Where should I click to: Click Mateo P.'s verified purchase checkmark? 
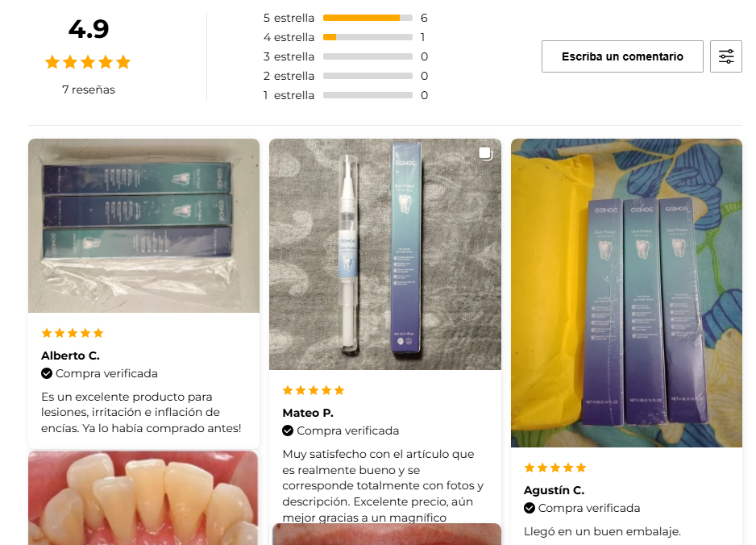pyautogui.click(x=288, y=431)
